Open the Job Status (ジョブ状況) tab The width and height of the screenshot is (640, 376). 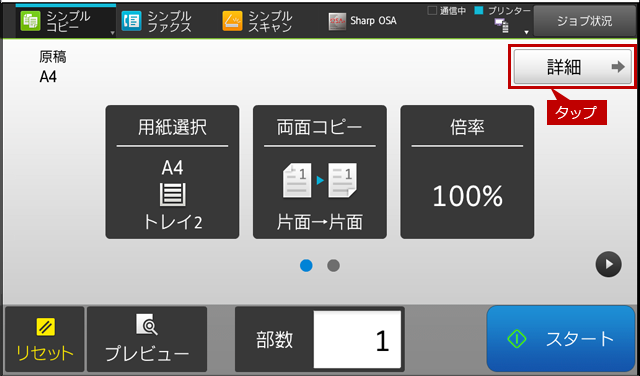point(584,21)
